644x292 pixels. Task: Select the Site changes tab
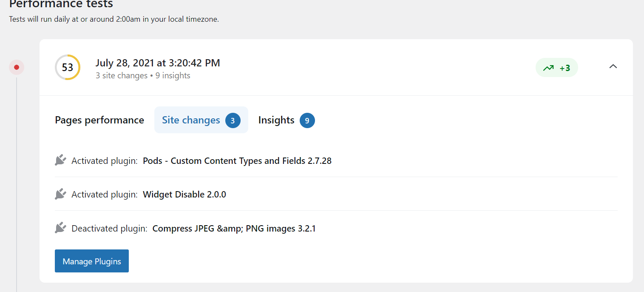point(191,120)
